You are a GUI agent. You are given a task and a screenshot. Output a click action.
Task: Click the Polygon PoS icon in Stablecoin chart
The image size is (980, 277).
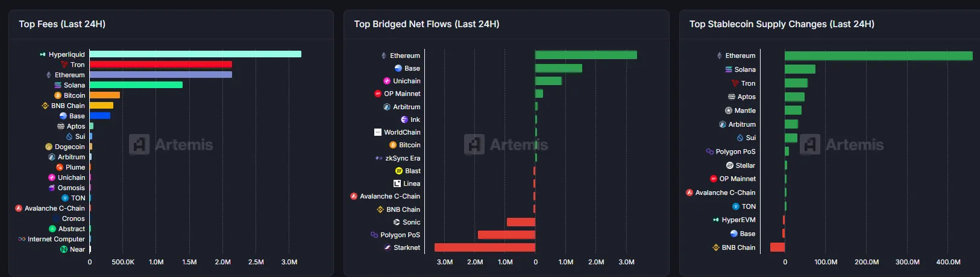pos(710,151)
